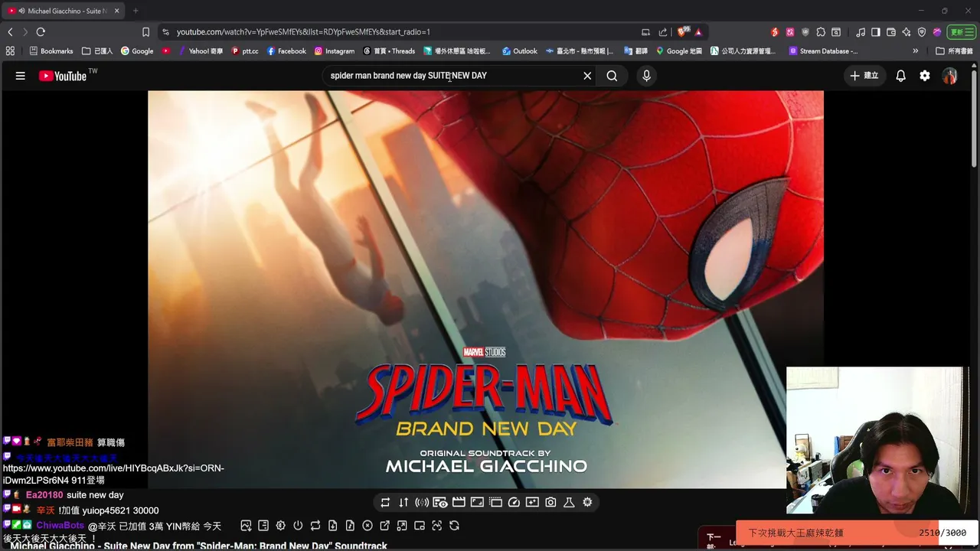Click the power button icon in lower toolbar
The image size is (980, 551).
298,526
